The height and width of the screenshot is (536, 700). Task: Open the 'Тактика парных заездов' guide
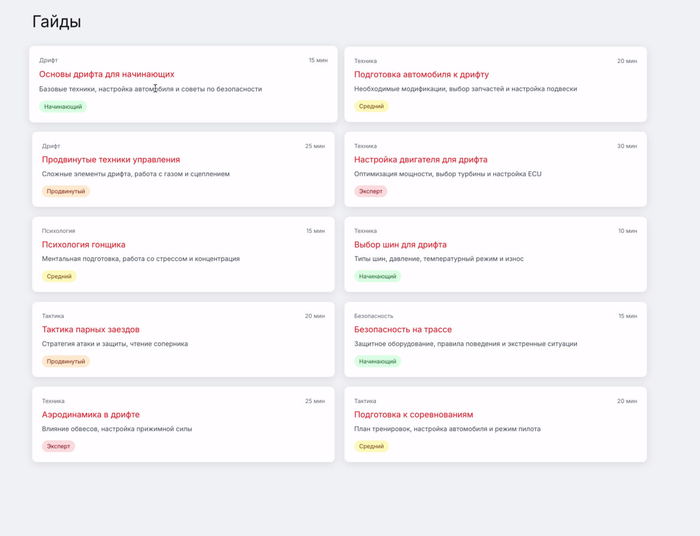(91, 329)
